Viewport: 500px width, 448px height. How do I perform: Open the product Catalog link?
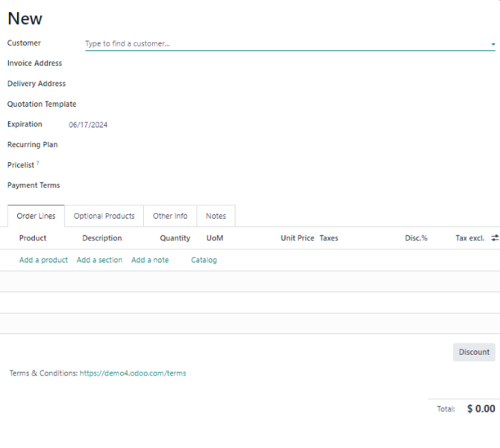click(x=204, y=260)
